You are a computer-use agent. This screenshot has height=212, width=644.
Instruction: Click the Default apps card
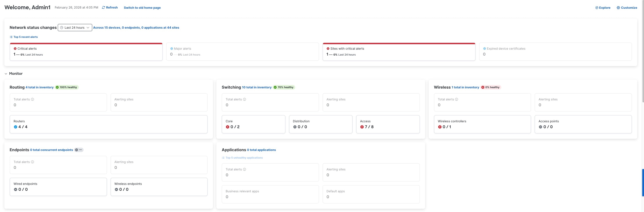(x=371, y=194)
